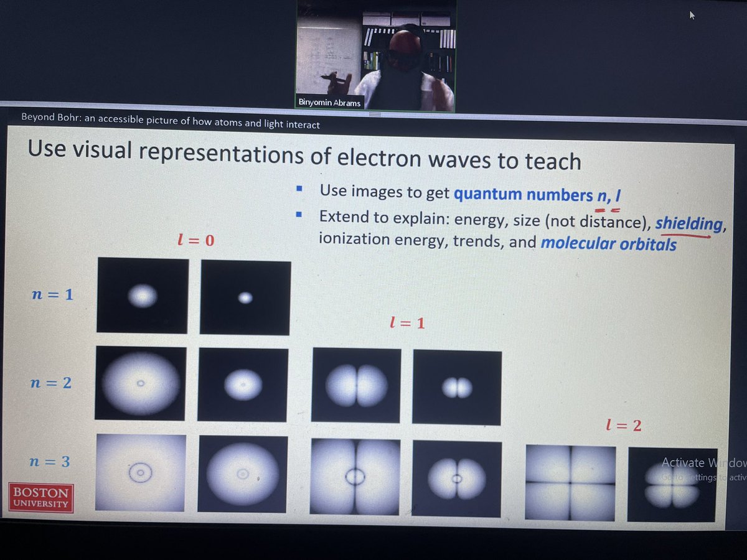Click the underlined word 'shielding'
747x560 pixels.
(688, 223)
